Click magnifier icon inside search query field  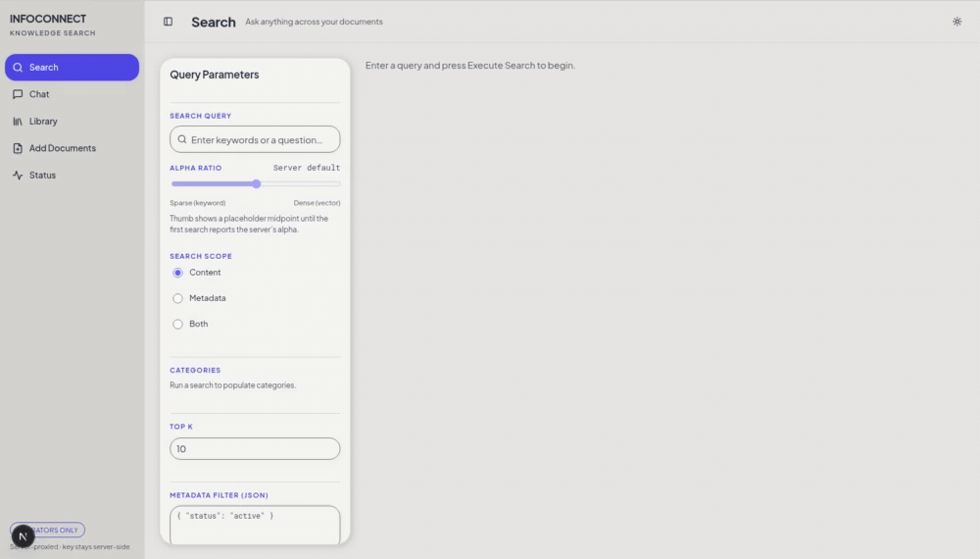[x=182, y=139]
